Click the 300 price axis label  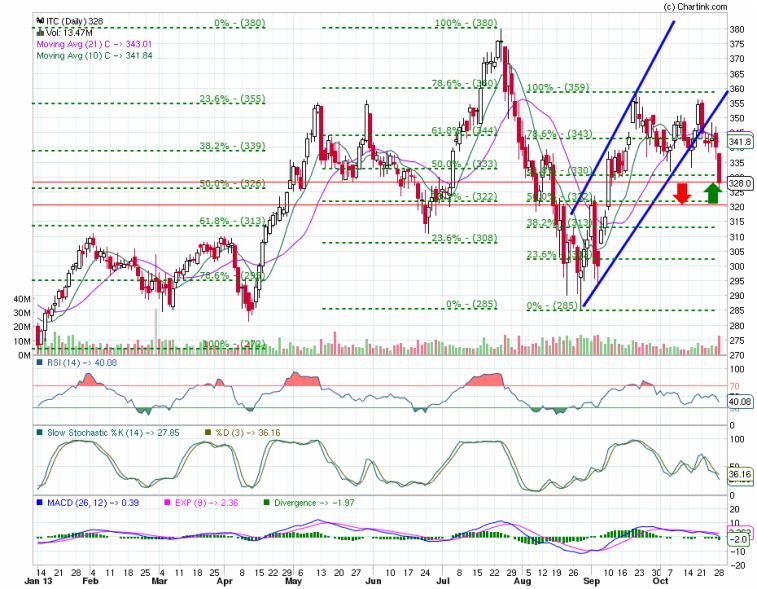(737, 266)
